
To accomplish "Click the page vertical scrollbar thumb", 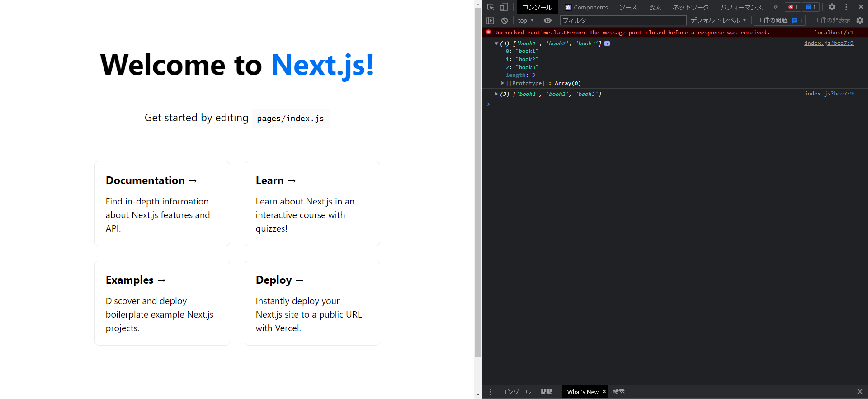I will point(478,183).
